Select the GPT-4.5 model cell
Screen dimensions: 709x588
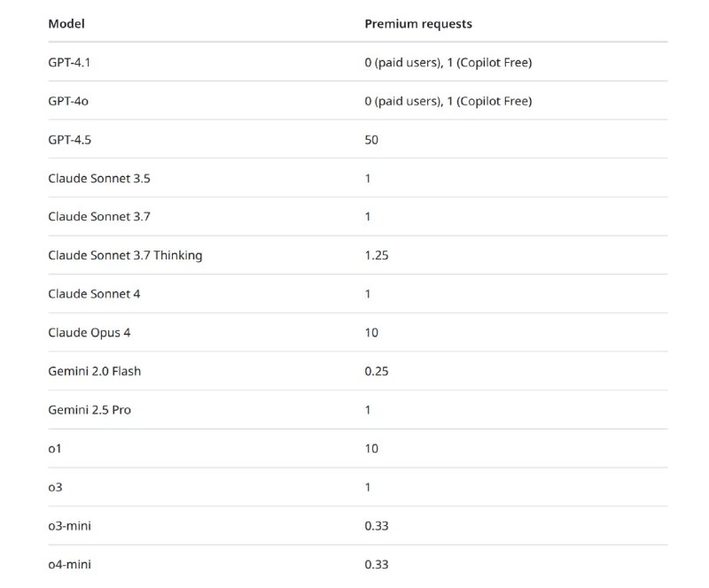point(69,140)
